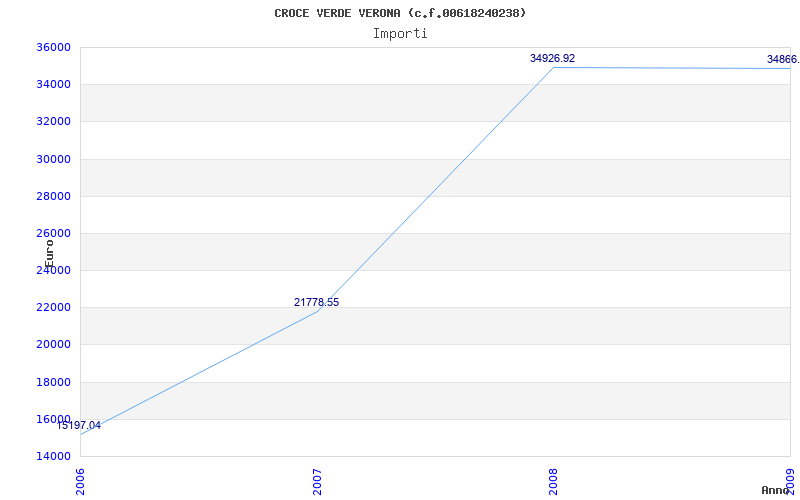This screenshot has height=500, width=800.
Task: Click the 16000 y-axis tick label
Action: (53, 419)
